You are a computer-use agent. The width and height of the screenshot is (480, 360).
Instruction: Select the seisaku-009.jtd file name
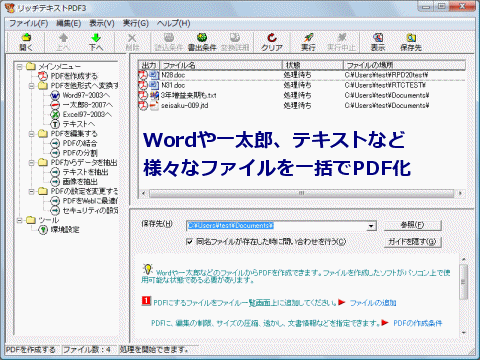coord(185,106)
